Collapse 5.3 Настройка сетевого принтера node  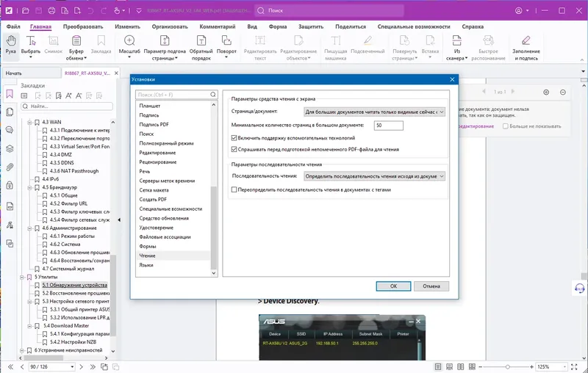pyautogui.click(x=29, y=302)
